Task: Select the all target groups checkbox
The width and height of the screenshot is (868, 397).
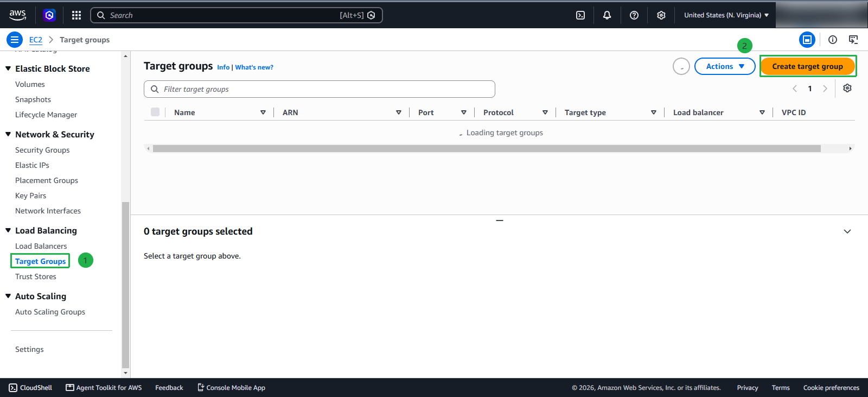Action: [x=155, y=112]
